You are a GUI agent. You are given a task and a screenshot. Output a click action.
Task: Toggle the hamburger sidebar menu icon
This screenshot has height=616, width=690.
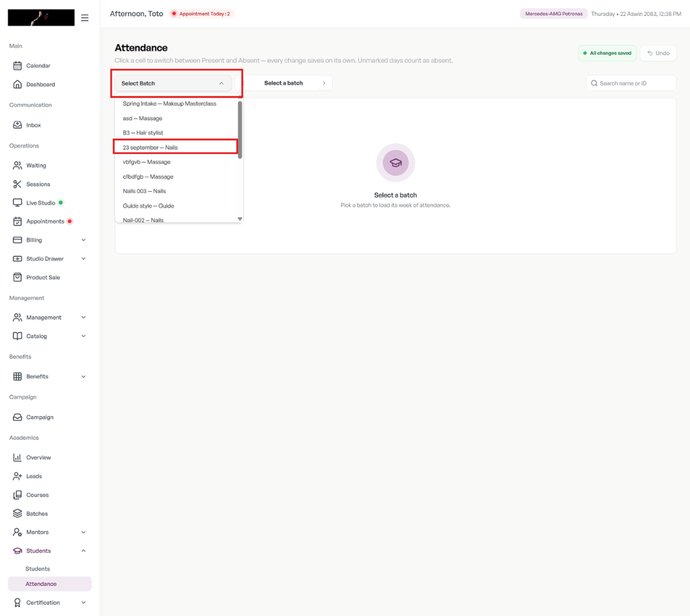pos(85,18)
